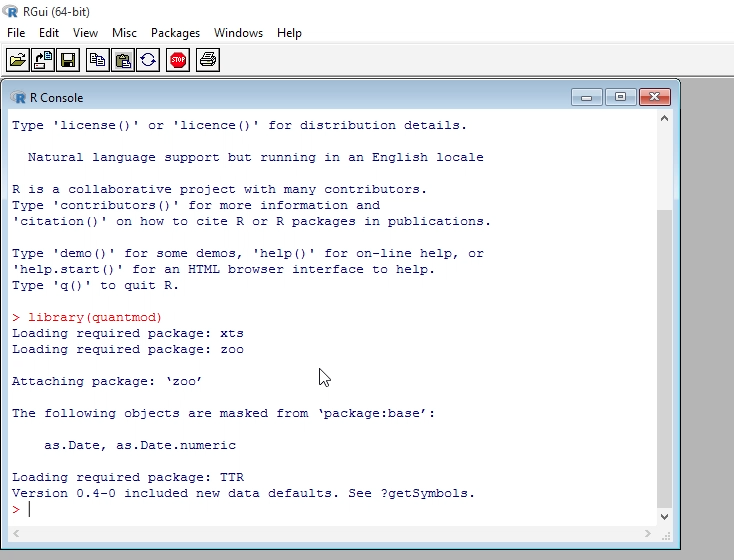Image resolution: width=734 pixels, height=560 pixels.
Task: Click 'The following objects are masked' line
Action: click(223, 413)
